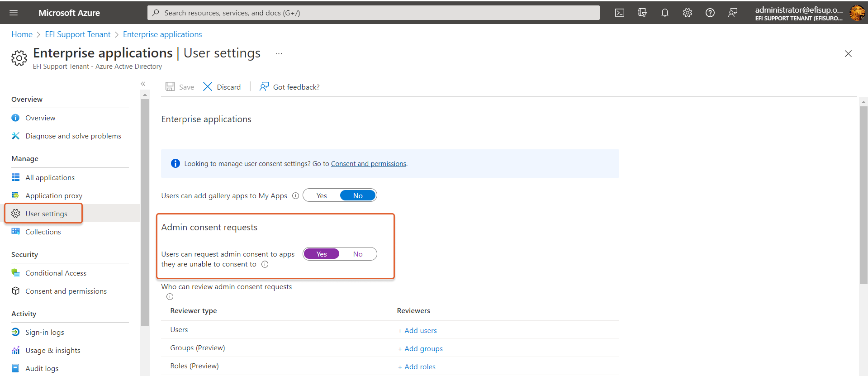
Task: Select No for gallery apps toggle
Action: [x=358, y=195]
